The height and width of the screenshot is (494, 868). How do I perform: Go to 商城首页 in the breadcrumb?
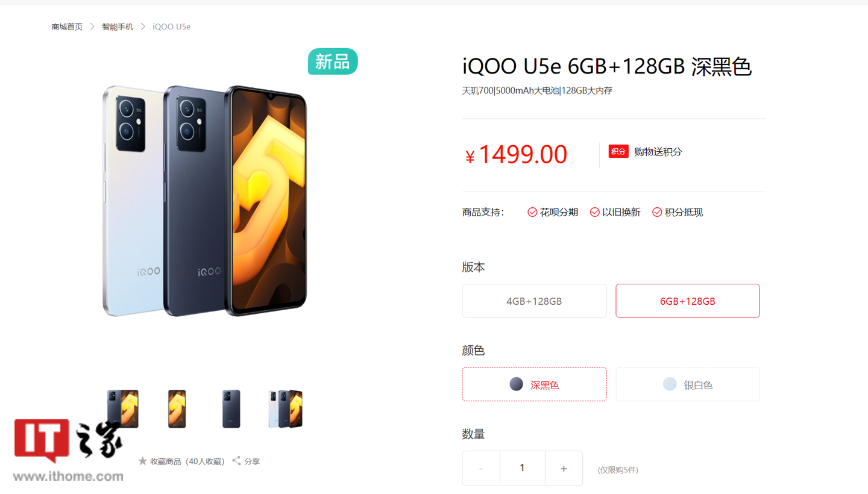pos(67,27)
